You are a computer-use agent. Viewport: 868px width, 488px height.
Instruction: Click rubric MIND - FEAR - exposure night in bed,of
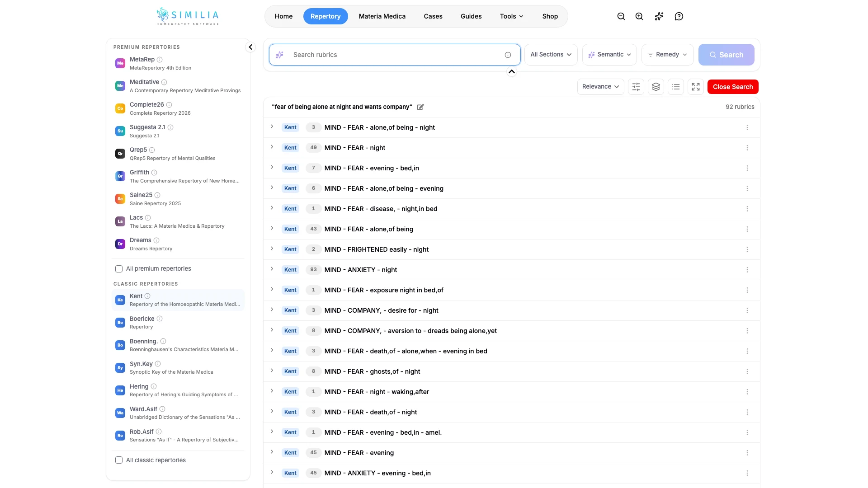[384, 290]
